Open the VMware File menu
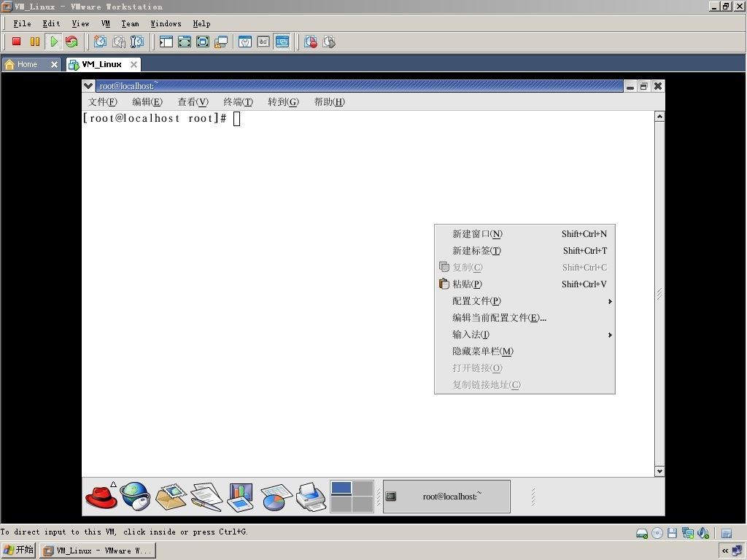Viewport: 747px width, 560px height. [x=22, y=23]
